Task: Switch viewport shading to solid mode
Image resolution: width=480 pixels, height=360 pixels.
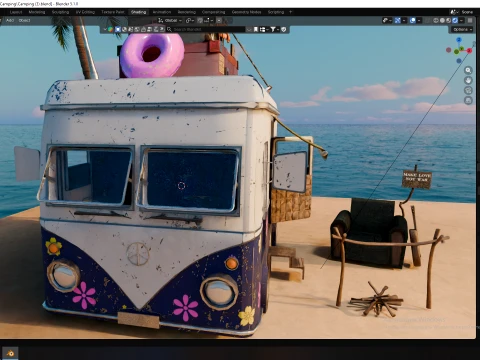Action: 442,20
